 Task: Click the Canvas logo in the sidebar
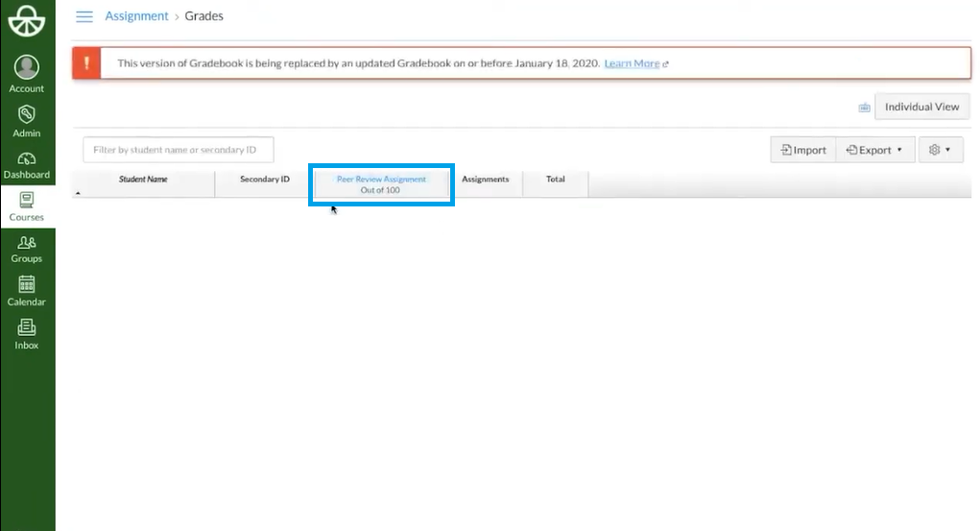coord(27,21)
